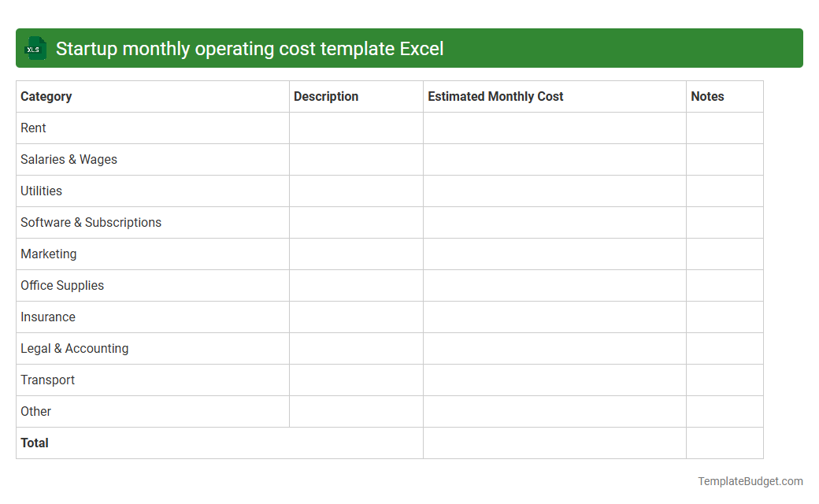Select the Salaries & Wages row label
This screenshot has height=504, width=819.
pos(69,159)
